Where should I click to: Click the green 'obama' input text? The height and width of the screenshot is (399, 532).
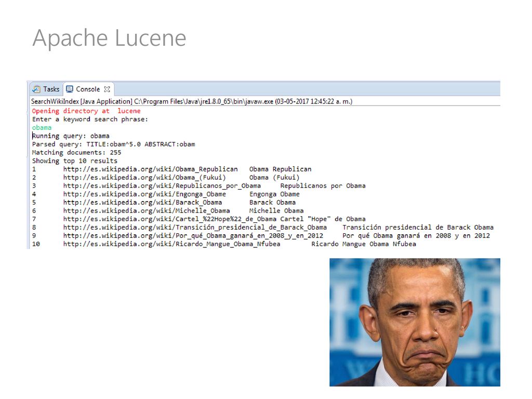42,128
